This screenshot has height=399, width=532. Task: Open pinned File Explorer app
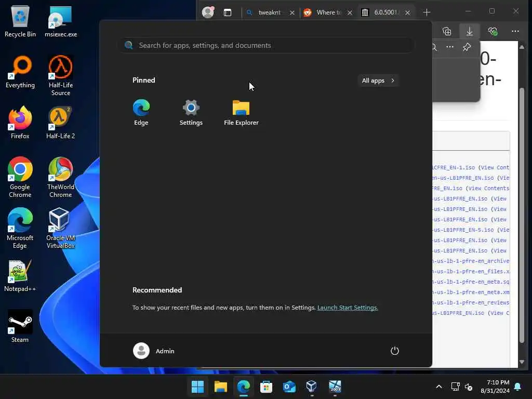pos(241,112)
